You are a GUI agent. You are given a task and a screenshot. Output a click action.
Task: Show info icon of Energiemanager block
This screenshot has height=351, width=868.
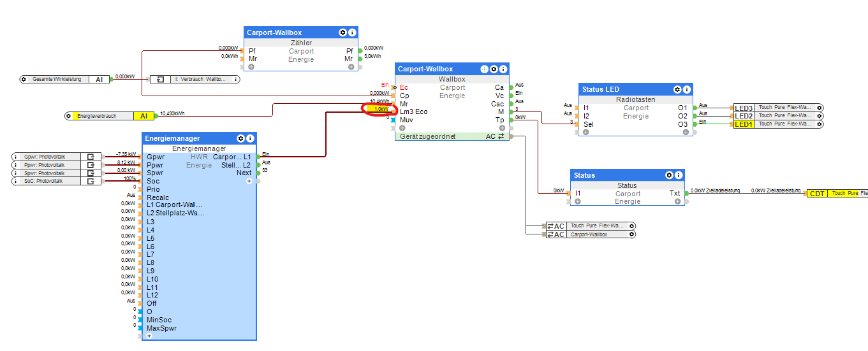(250, 138)
